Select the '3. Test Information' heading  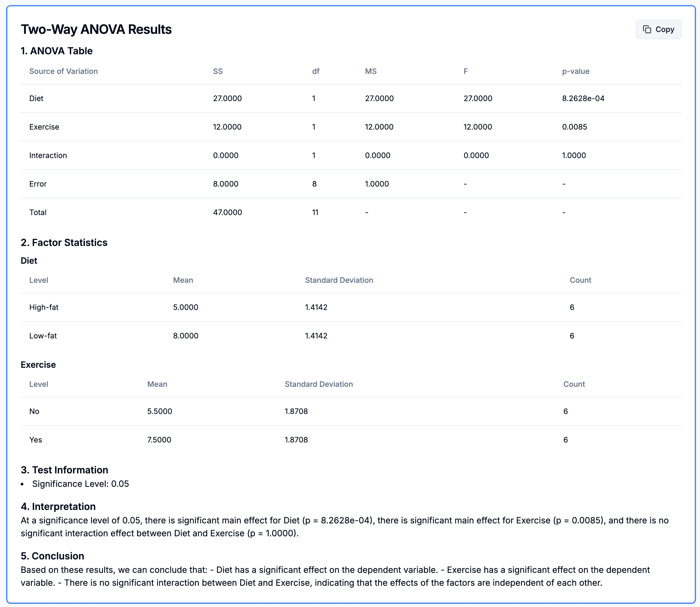point(64,470)
